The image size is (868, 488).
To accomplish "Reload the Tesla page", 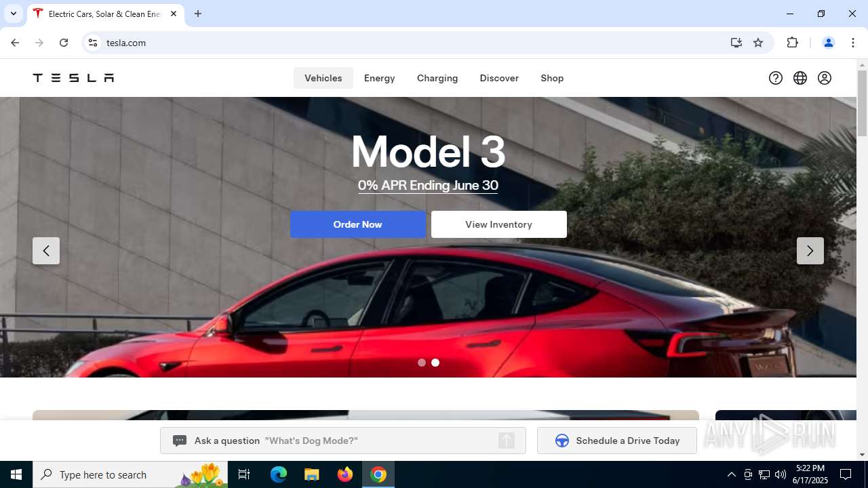I will click(64, 43).
